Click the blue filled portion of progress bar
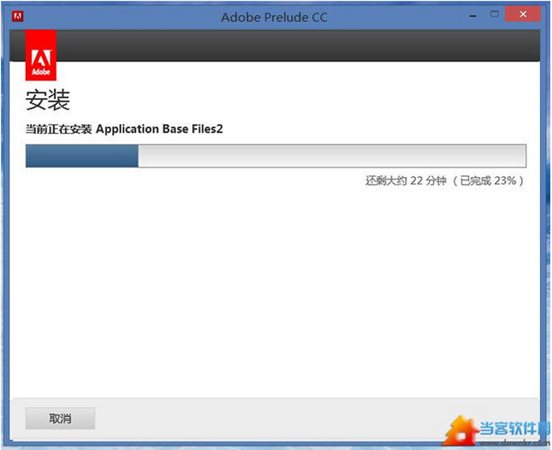The image size is (552, 450). (82, 156)
